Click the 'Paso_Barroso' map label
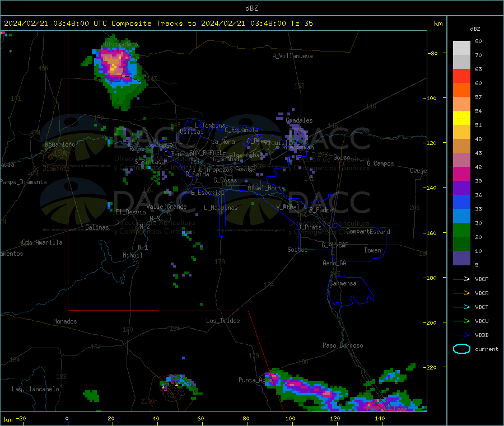The height and width of the screenshot is (426, 504). 343,345
